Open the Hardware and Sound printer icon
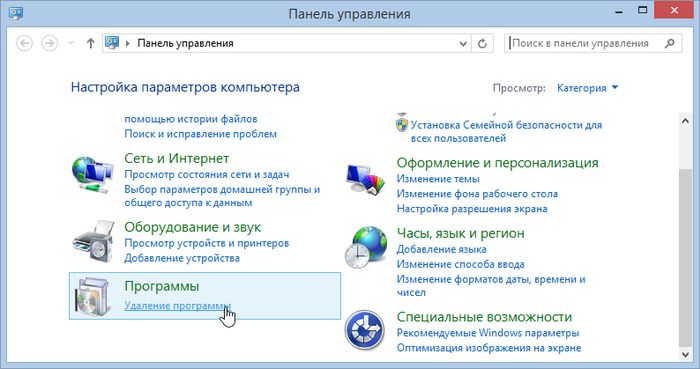Viewport: 700px width, 369px height. (x=93, y=241)
